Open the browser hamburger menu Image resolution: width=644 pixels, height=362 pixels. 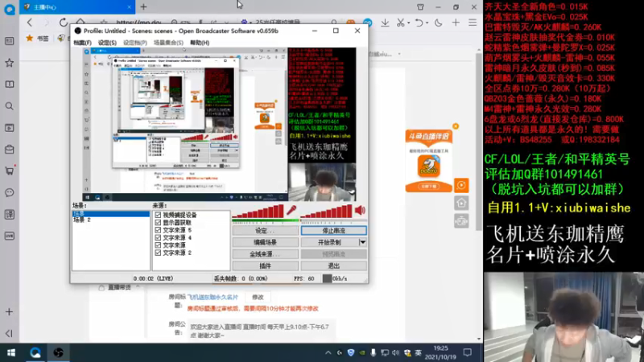coord(473,23)
